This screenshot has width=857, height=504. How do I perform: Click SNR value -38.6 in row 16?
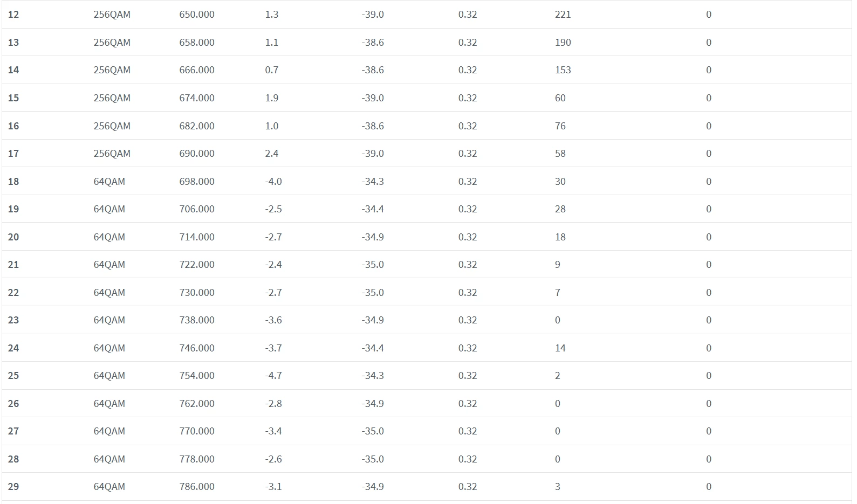coord(373,126)
